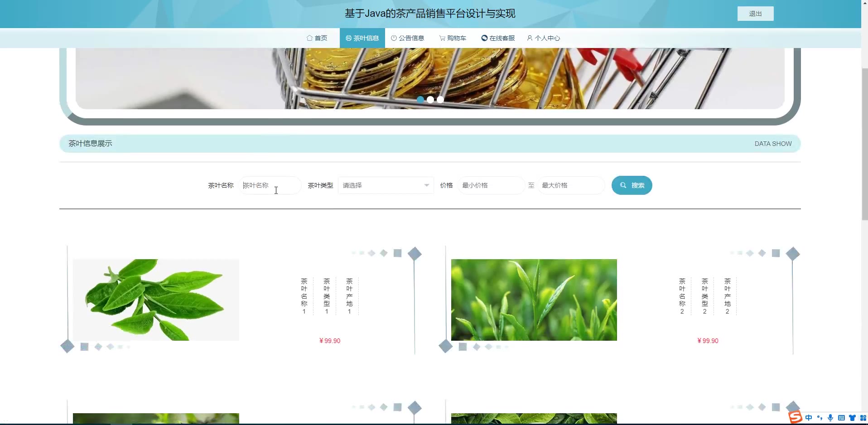Open the partially visible third product image
This screenshot has width=868, height=425.
[156, 418]
